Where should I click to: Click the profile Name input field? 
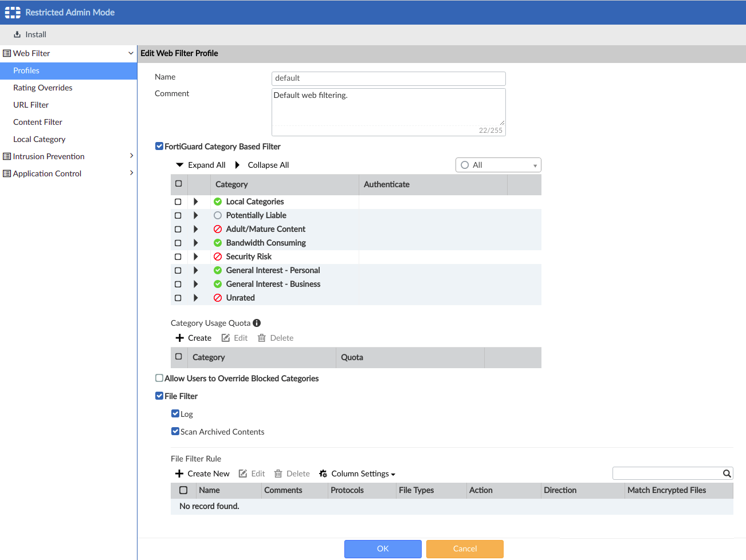coord(388,78)
